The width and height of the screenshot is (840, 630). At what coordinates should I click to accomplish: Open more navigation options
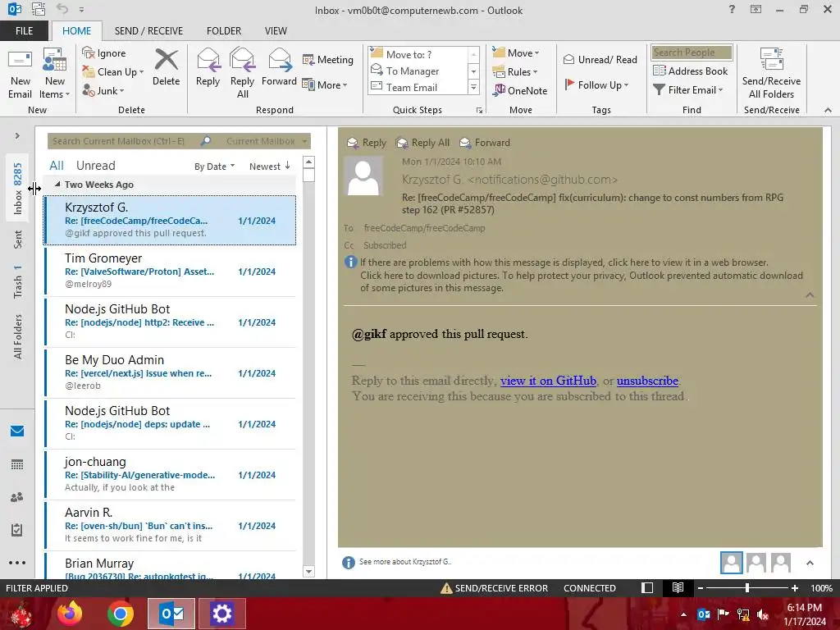click(x=17, y=563)
